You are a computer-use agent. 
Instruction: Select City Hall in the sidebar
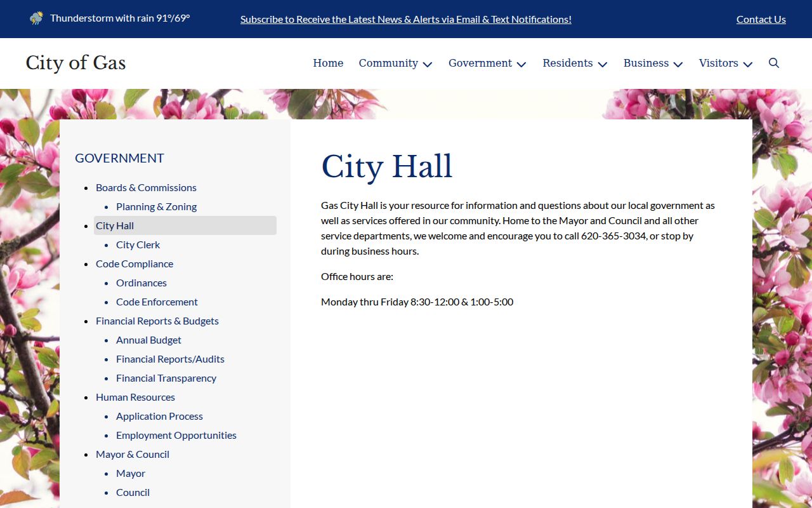(185, 225)
